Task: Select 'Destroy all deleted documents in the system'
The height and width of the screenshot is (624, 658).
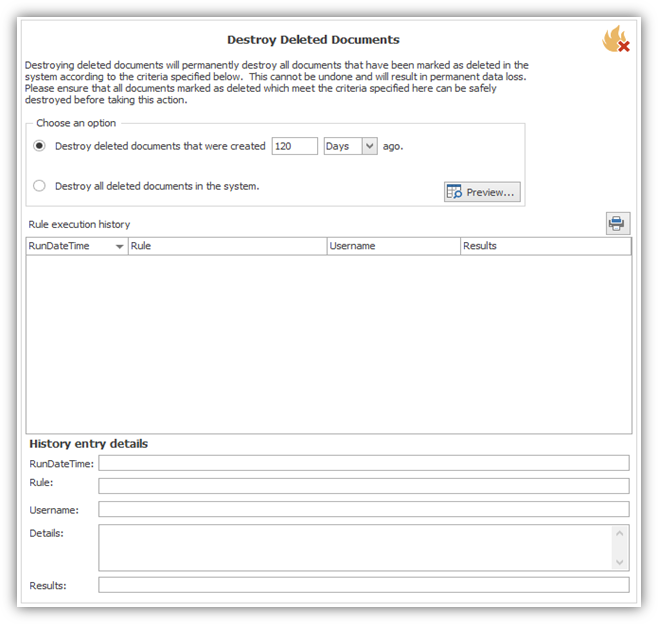Action: tap(39, 186)
